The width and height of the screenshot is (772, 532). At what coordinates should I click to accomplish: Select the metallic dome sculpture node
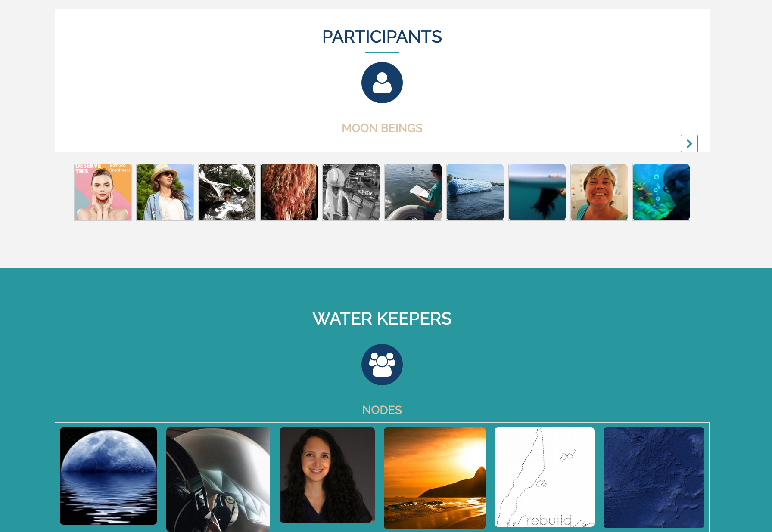click(x=218, y=479)
